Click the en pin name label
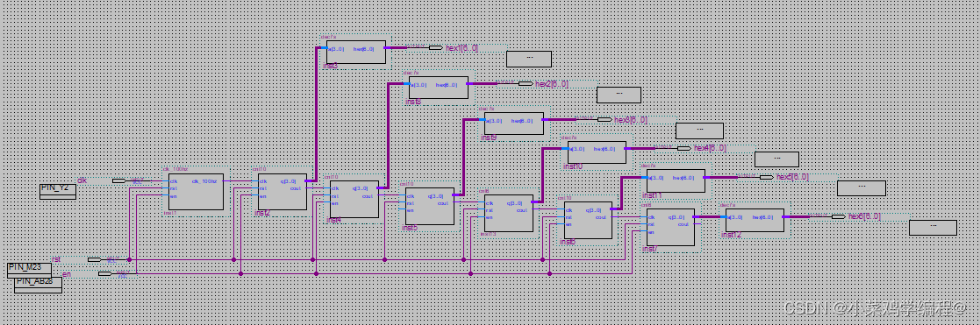980x325 pixels. coord(67,274)
